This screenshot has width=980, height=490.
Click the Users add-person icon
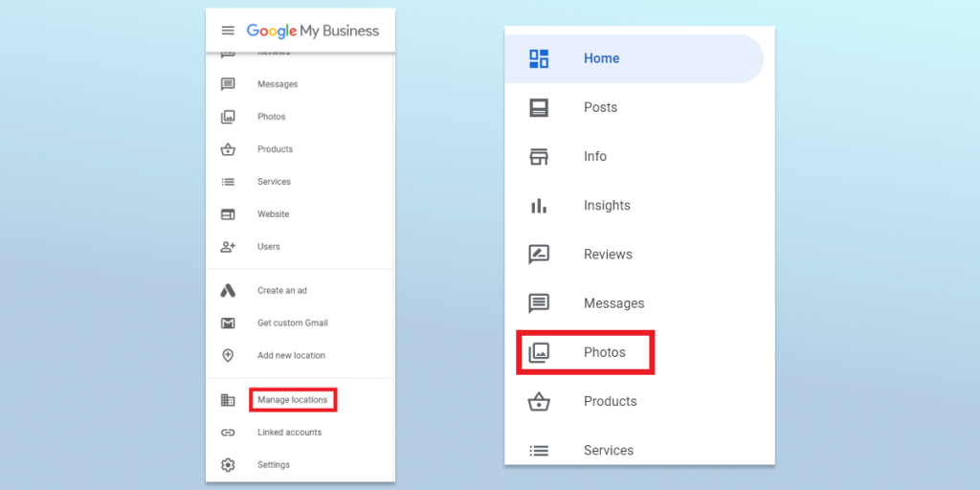pos(228,247)
